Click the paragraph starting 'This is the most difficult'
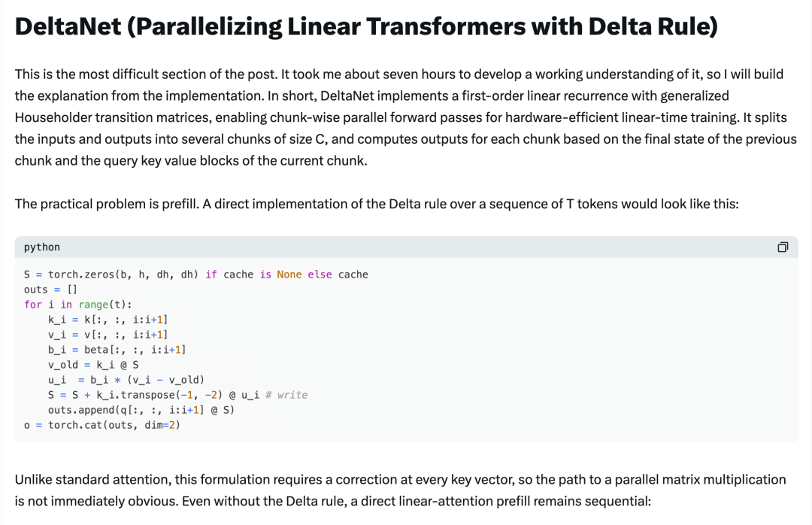The image size is (812, 525). pyautogui.click(x=405, y=117)
